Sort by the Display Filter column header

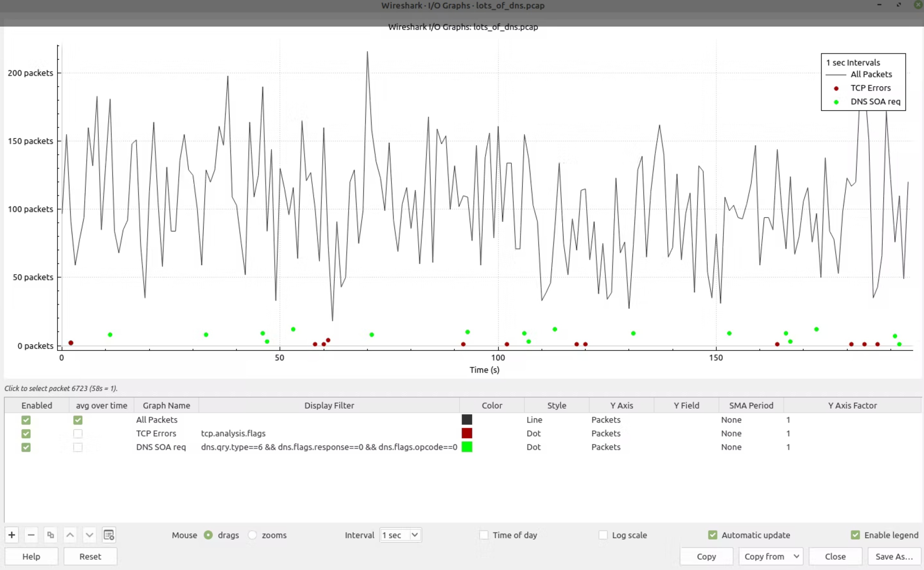pyautogui.click(x=329, y=405)
